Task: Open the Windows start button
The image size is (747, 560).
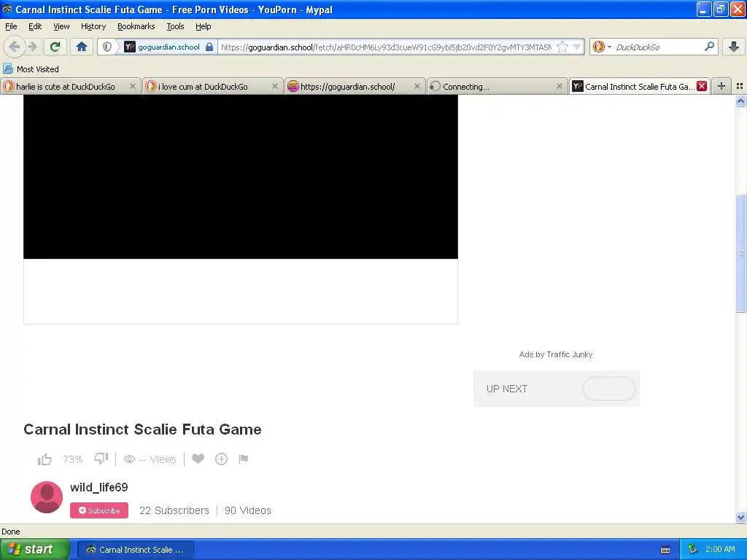Action: (x=34, y=550)
